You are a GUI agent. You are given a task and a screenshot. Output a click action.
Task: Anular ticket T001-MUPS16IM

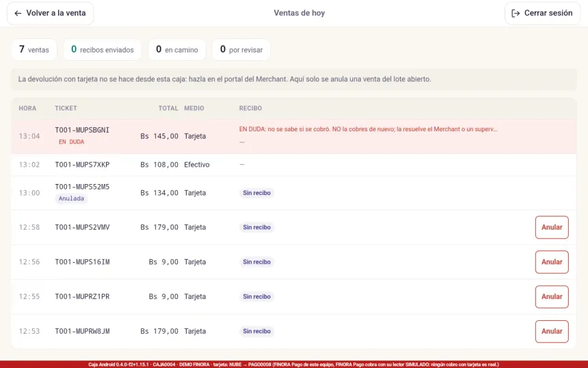(x=552, y=262)
